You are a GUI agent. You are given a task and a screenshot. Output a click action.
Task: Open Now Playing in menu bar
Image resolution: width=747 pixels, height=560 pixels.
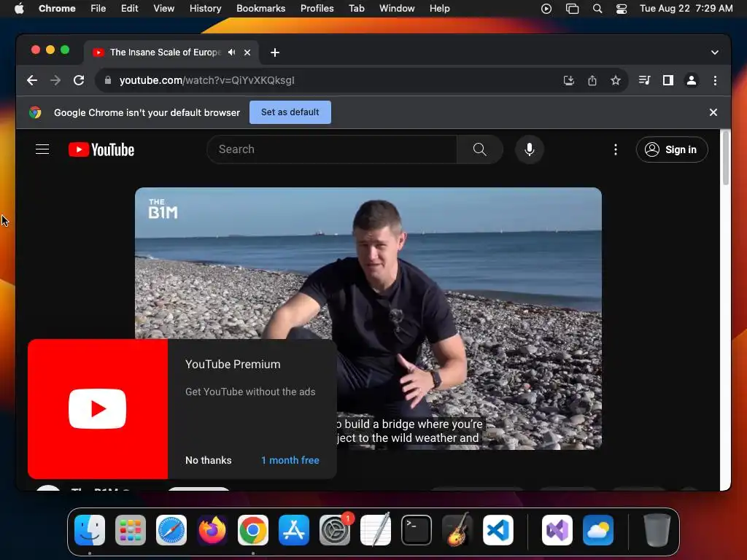click(x=546, y=9)
